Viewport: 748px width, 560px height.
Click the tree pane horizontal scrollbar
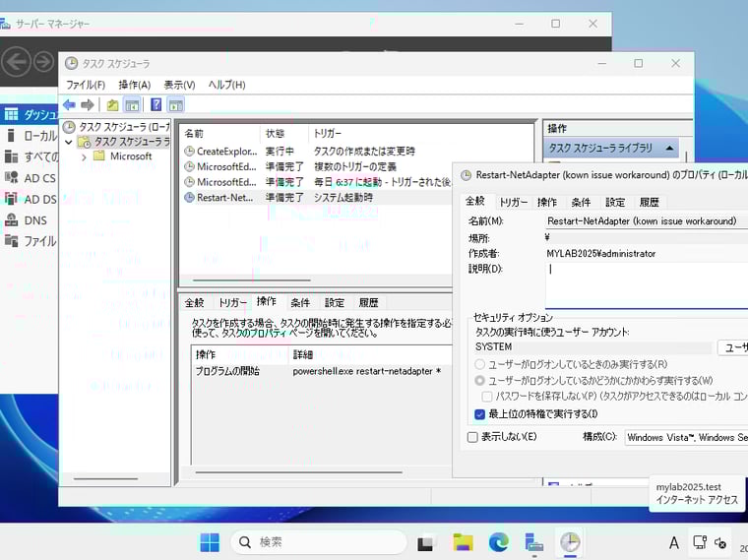point(105,478)
